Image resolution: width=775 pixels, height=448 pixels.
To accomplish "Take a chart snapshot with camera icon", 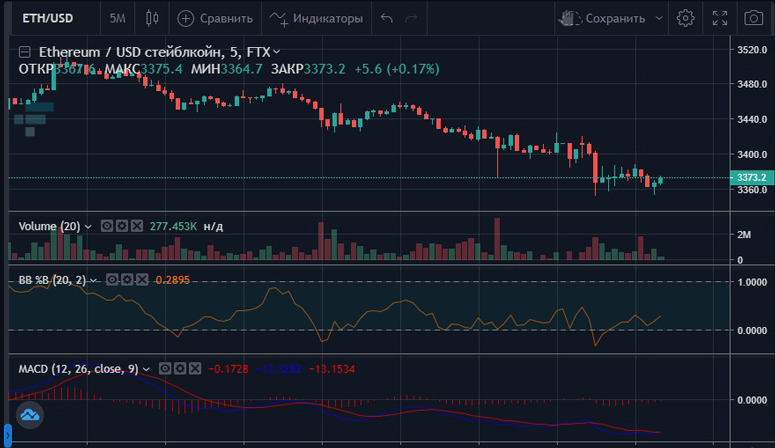I will pyautogui.click(x=753, y=18).
